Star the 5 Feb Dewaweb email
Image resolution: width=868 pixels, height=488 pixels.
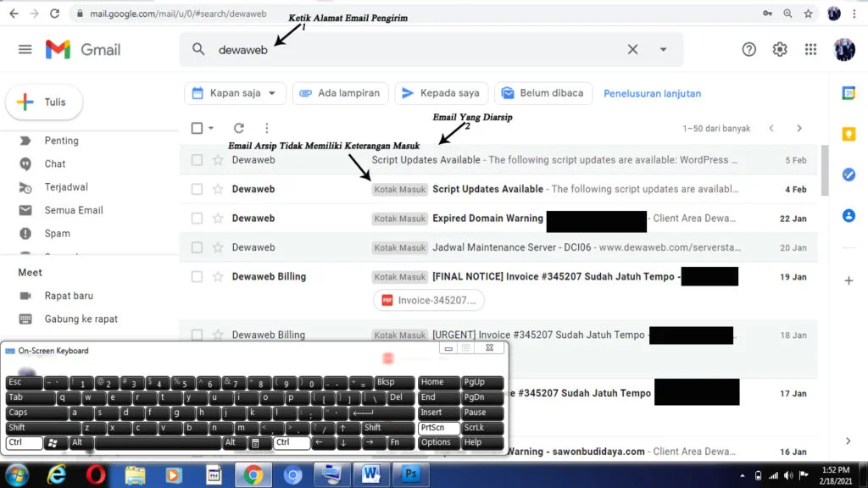click(x=218, y=160)
